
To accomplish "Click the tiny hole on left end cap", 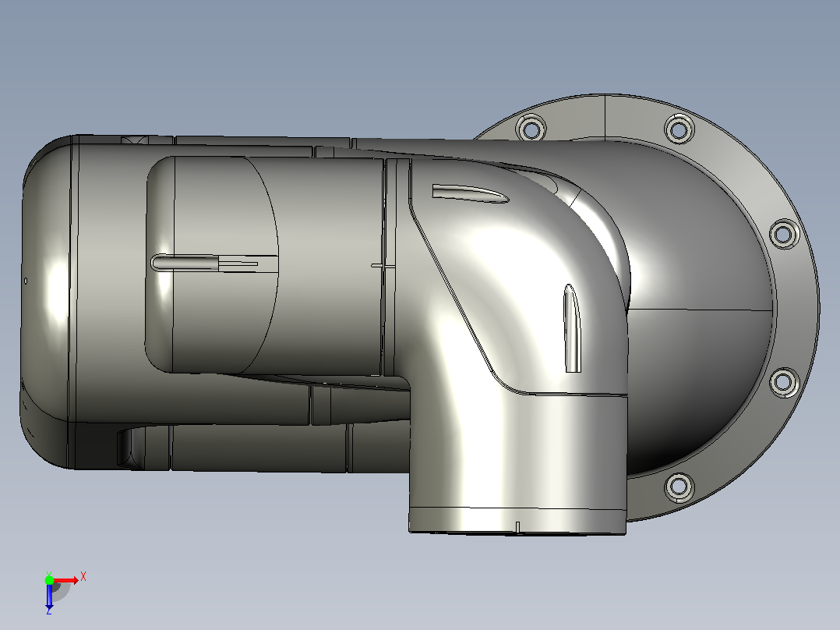I will tap(26, 281).
